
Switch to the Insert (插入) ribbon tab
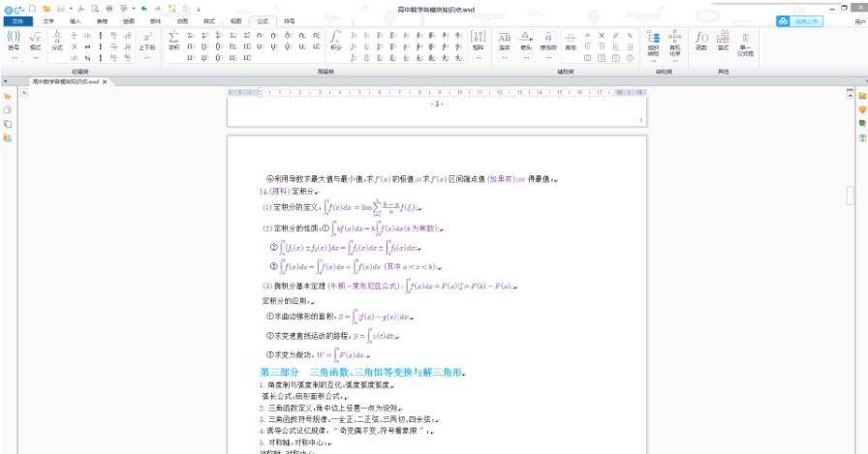point(76,20)
